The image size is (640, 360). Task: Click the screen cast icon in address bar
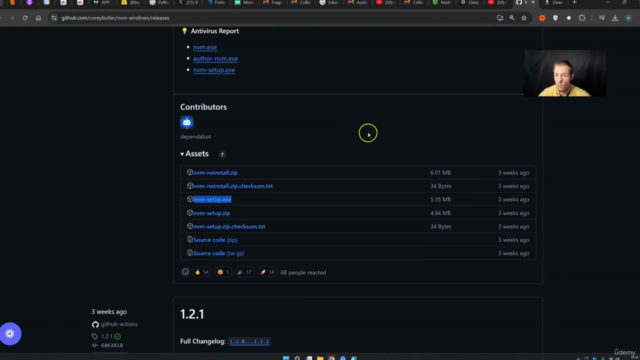[x=500, y=18]
